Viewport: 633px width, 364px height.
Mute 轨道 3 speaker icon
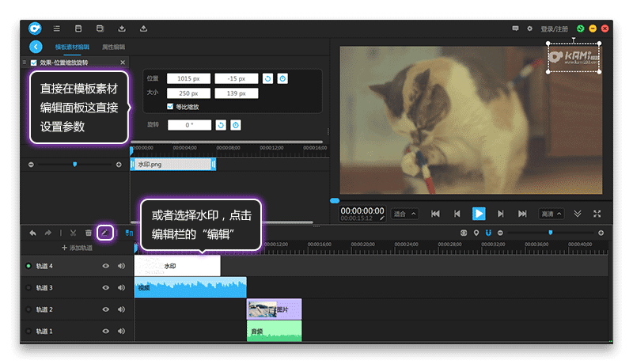[x=122, y=288]
